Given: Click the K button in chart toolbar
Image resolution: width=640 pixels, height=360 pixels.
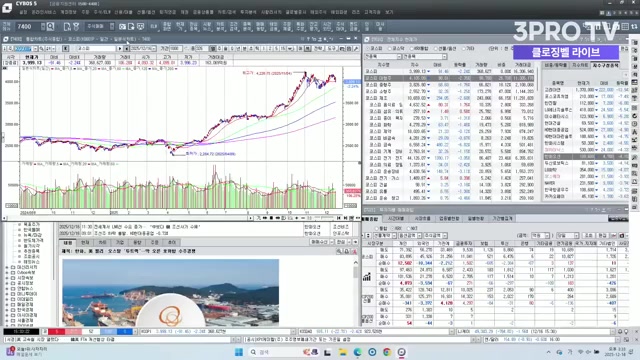Looking at the screenshot, I should pyautogui.click(x=65, y=49).
